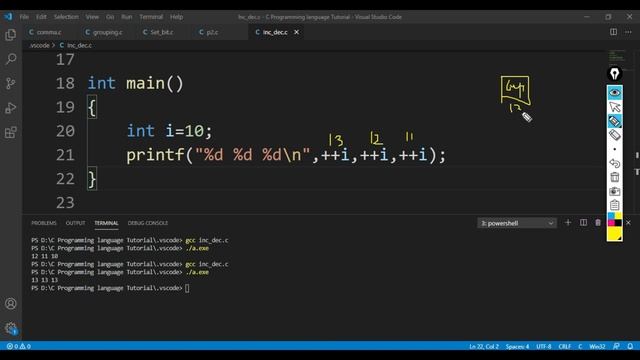Switch to p2.c tab
Screen dimensions: 640x360
point(212,32)
